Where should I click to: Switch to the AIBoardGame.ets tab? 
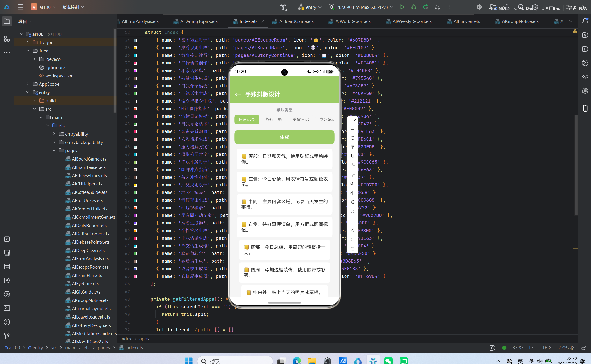tap(293, 21)
